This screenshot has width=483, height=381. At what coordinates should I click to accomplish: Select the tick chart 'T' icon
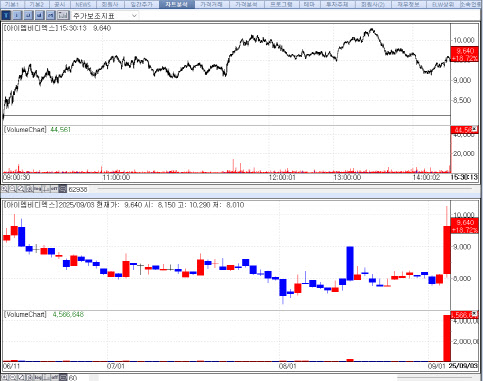click(x=6, y=15)
